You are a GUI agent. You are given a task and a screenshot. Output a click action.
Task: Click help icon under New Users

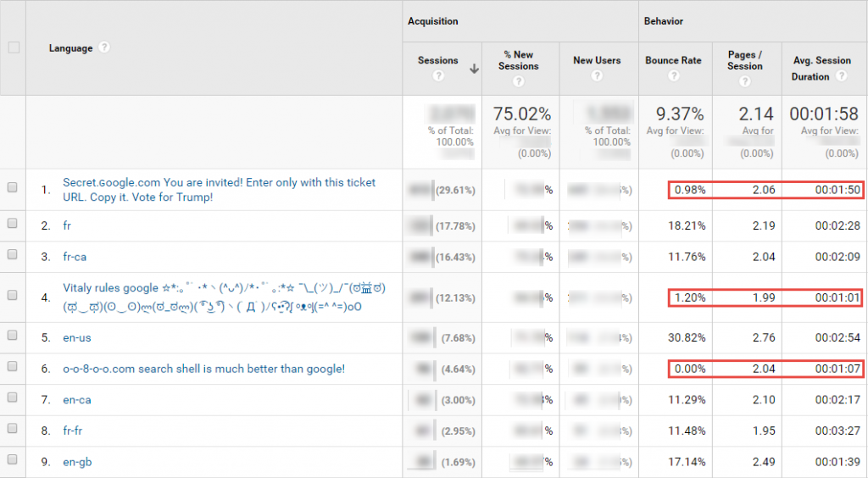click(x=597, y=76)
